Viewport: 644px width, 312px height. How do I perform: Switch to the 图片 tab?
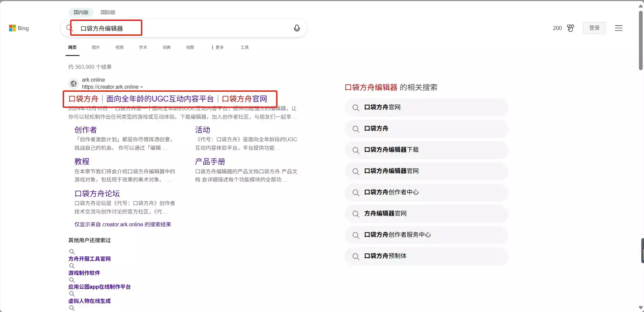(96, 48)
